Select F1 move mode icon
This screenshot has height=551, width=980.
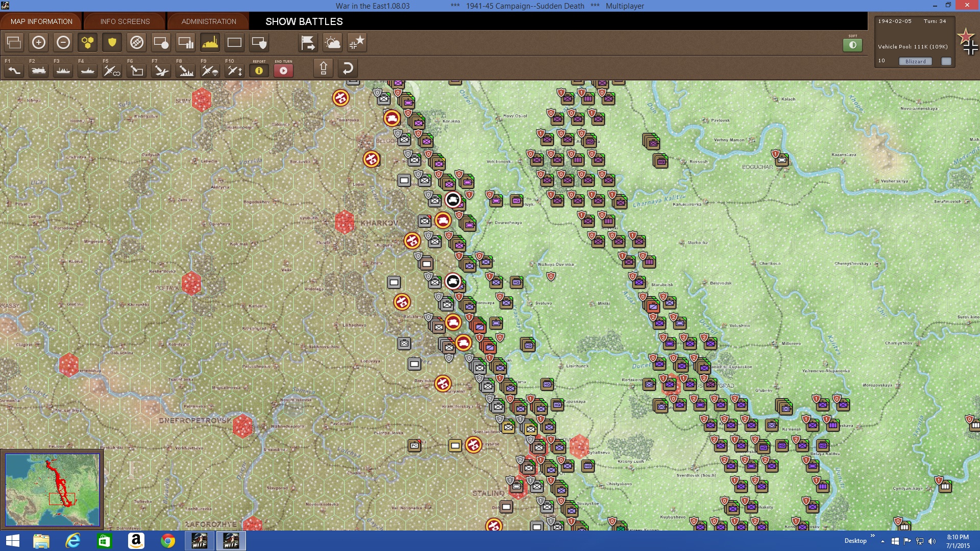click(14, 70)
